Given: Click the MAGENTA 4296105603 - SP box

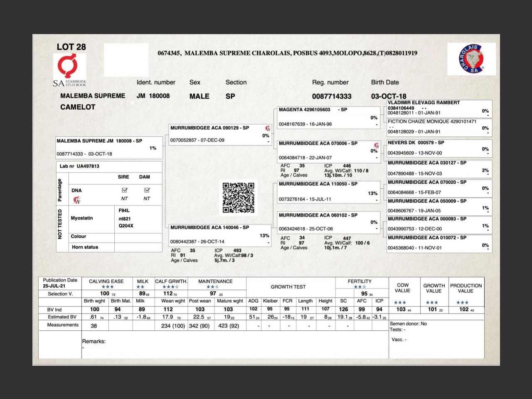Looking at the screenshot, I should (328, 117).
